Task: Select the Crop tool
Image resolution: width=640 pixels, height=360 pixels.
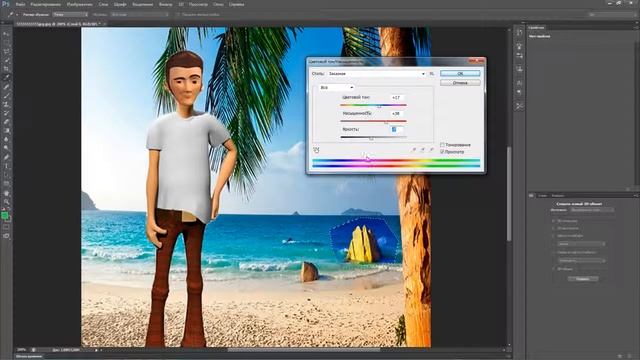Action: 6,69
